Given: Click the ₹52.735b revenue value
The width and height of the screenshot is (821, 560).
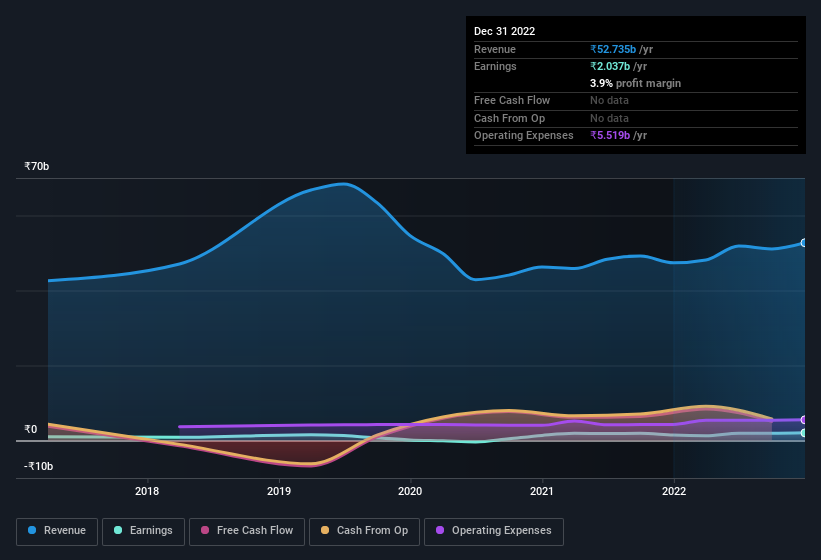Looking at the screenshot, I should coord(613,49).
